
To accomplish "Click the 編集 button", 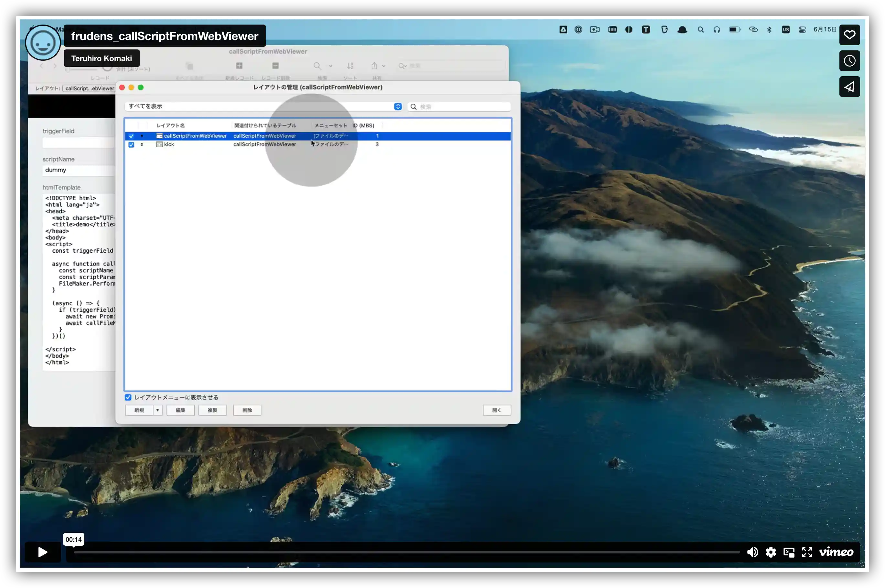I will [180, 410].
